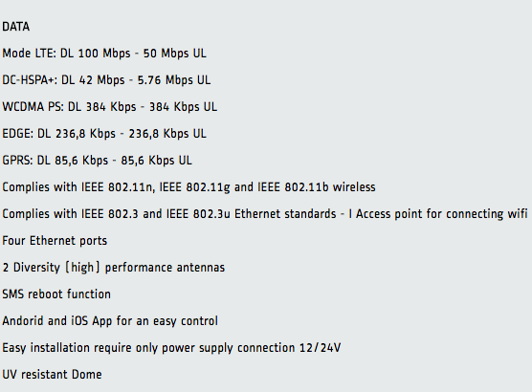
Task: Select the DC-HSPA+ data rate line
Action: tap(106, 80)
